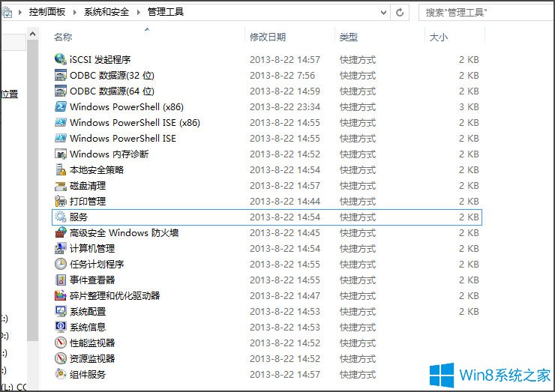The height and width of the screenshot is (392, 555).
Task: Click the 碎片整理和优化驱动器 icon
Action: [61, 295]
